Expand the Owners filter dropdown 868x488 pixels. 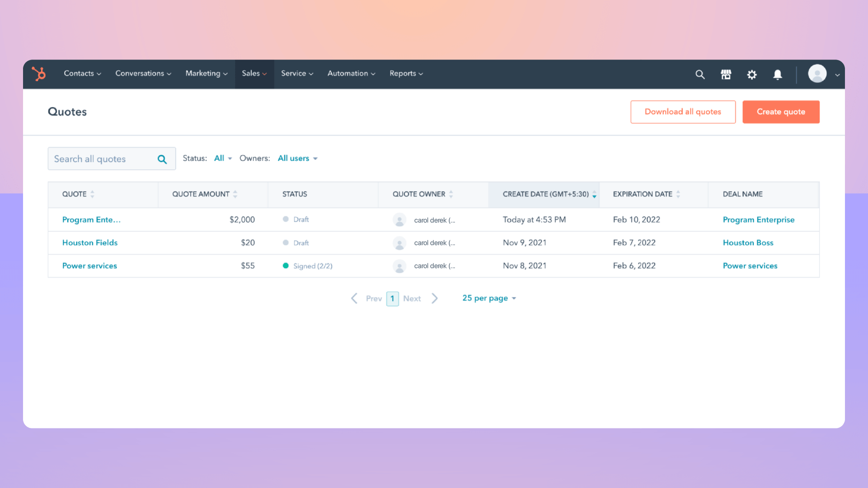coord(297,158)
